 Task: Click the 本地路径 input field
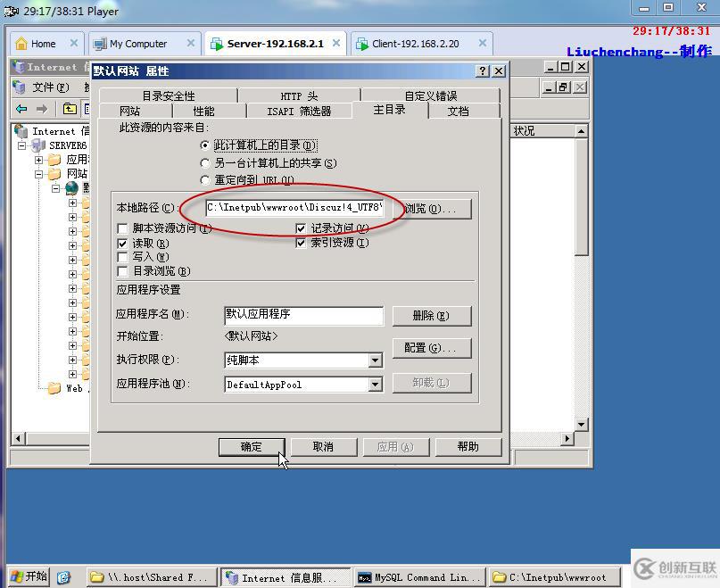[294, 208]
